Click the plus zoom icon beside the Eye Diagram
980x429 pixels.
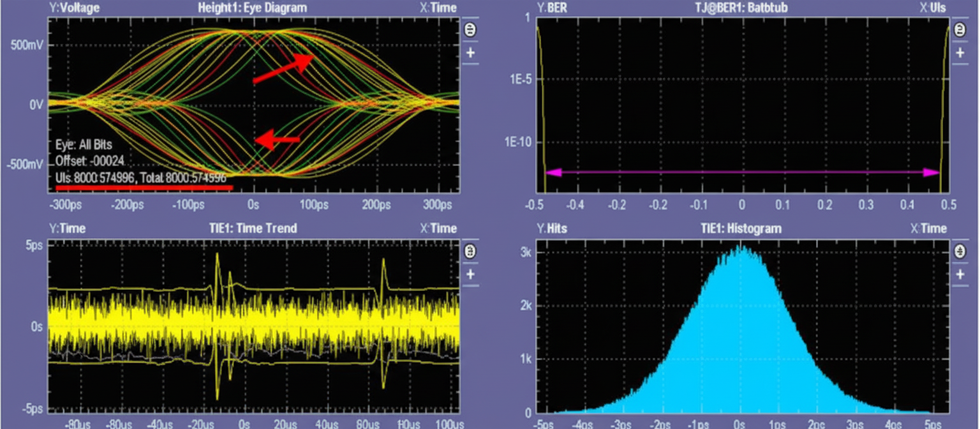click(469, 52)
